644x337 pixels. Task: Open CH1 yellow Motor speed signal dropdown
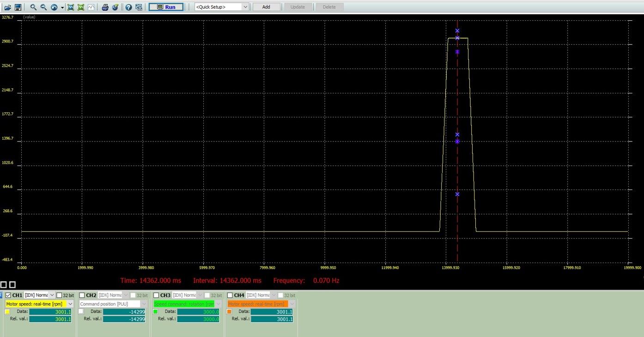pyautogui.click(x=39, y=304)
